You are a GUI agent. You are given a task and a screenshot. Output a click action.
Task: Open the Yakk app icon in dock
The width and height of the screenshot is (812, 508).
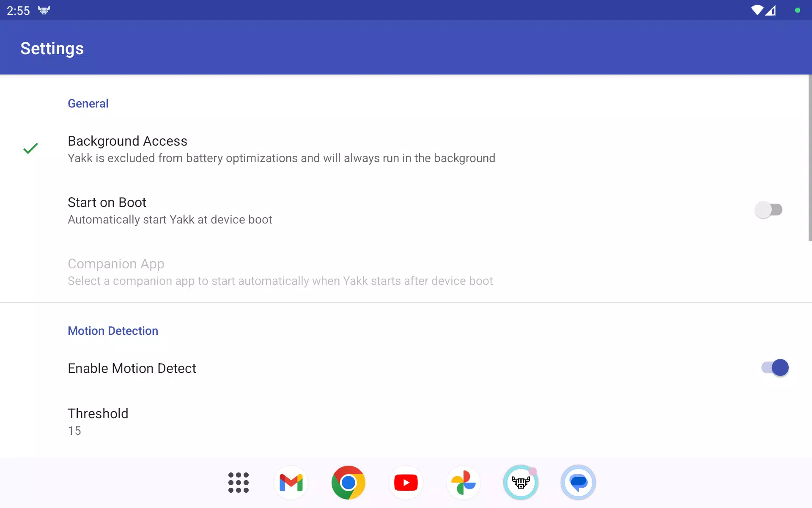[x=521, y=483]
